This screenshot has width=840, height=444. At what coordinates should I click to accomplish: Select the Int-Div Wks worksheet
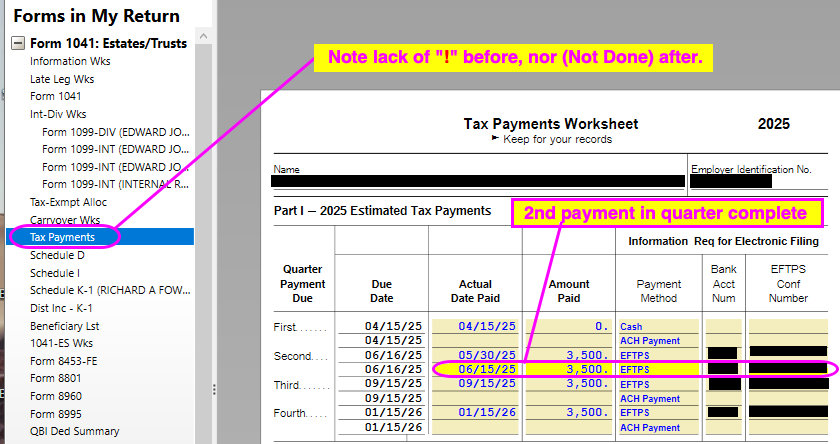(x=59, y=115)
